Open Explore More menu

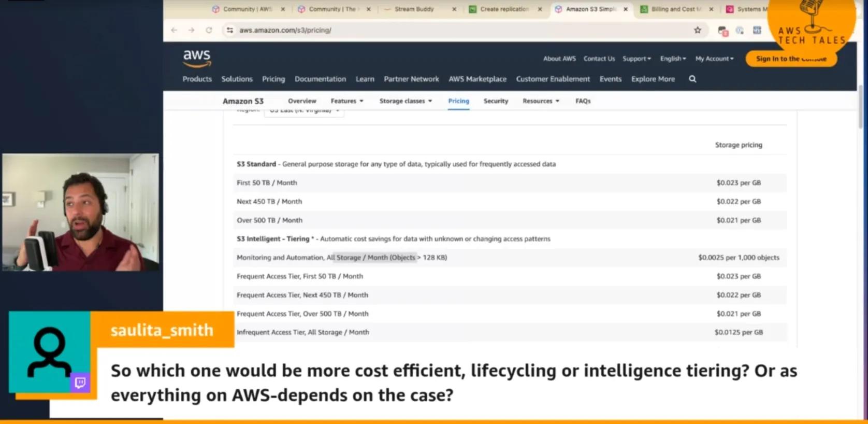coord(653,79)
